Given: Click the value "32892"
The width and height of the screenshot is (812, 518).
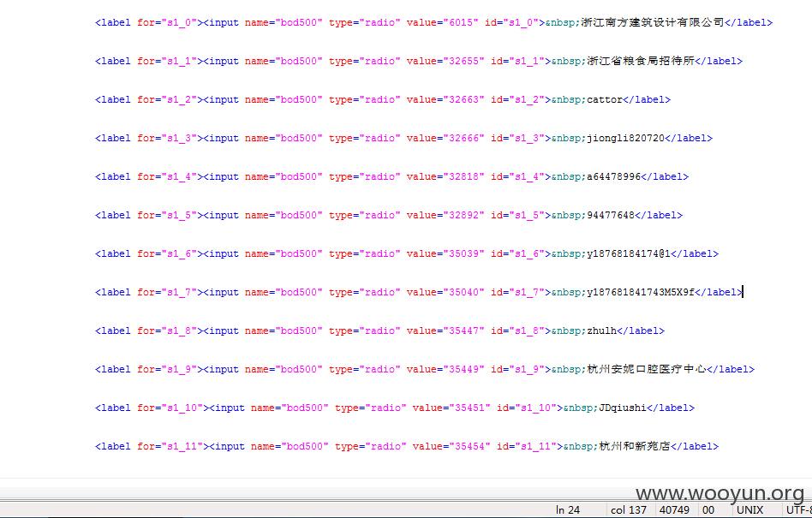Looking at the screenshot, I should 463,215.
